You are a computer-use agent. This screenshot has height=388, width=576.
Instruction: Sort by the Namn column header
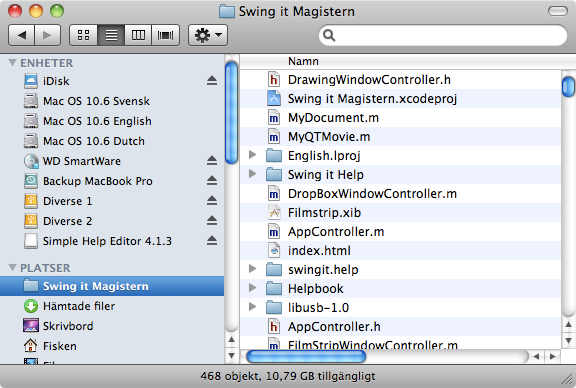click(408, 61)
